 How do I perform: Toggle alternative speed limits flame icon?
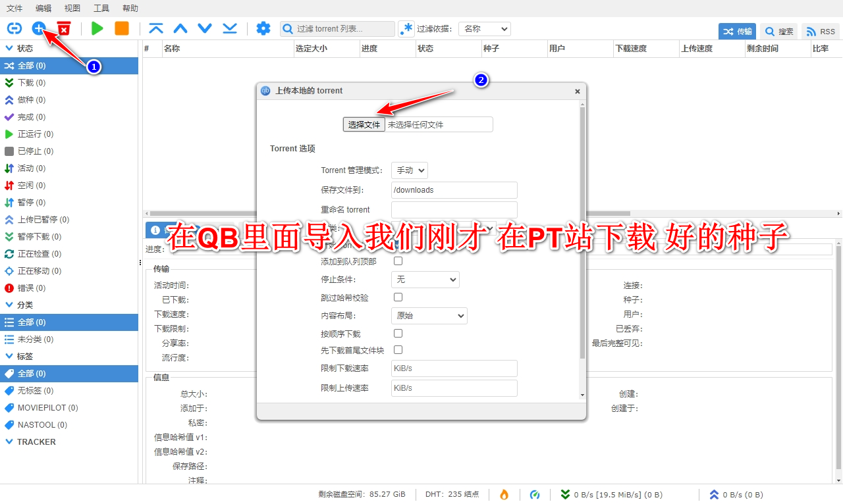pos(504,494)
